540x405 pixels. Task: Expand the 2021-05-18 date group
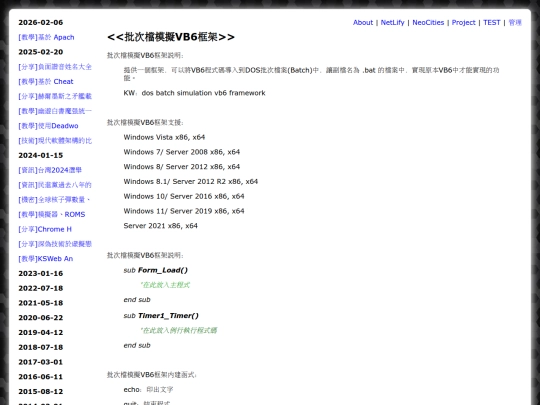[x=41, y=303]
